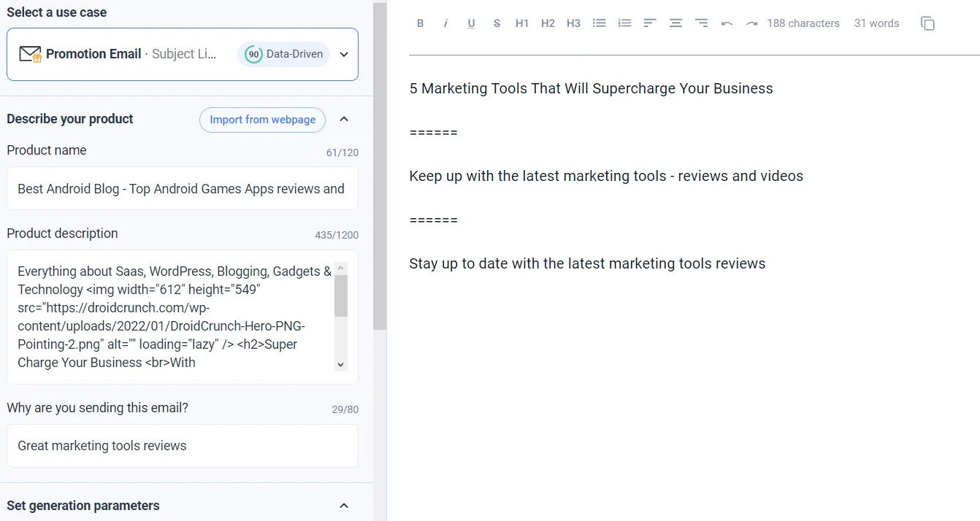Image resolution: width=980 pixels, height=521 pixels.
Task: Insert a numbered list
Action: (x=624, y=23)
